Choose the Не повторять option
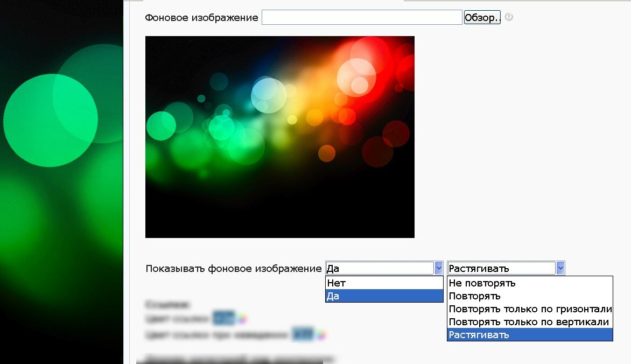This screenshot has width=631, height=364. click(x=530, y=283)
